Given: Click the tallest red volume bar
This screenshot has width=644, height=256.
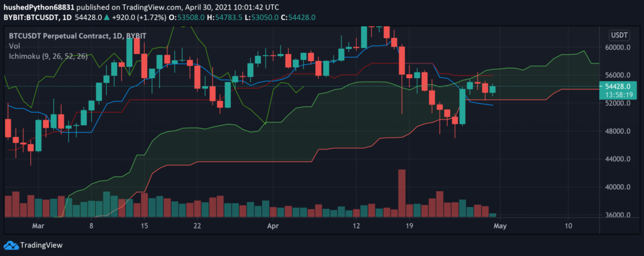Looking at the screenshot, I should (401, 193).
